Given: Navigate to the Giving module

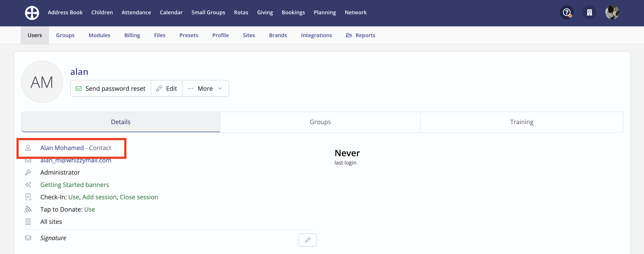Looking at the screenshot, I should click(x=265, y=13).
